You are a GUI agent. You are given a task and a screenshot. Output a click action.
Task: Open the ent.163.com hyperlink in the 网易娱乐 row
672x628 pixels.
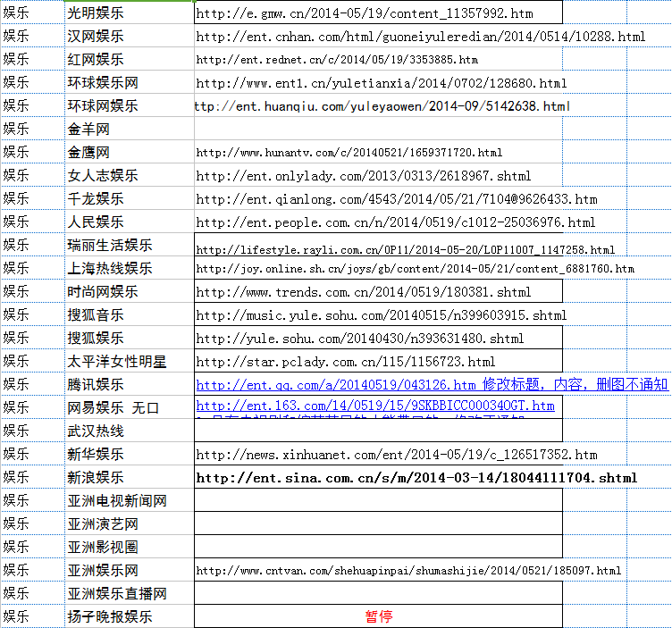coord(375,406)
